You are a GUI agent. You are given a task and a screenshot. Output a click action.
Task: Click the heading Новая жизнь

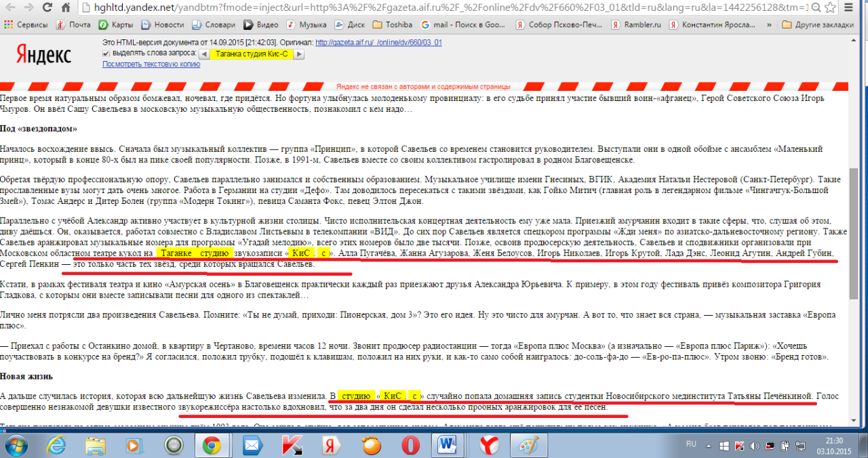click(x=26, y=376)
